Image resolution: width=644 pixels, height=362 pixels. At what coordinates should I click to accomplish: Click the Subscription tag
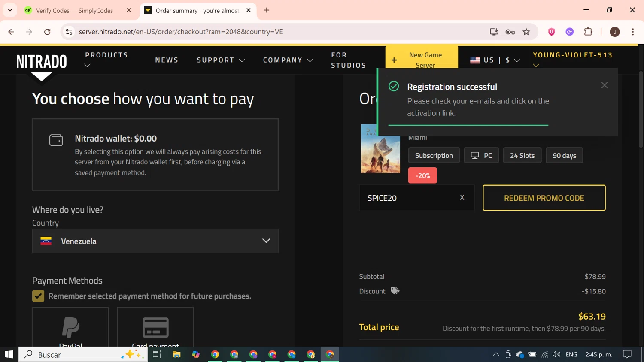point(434,155)
